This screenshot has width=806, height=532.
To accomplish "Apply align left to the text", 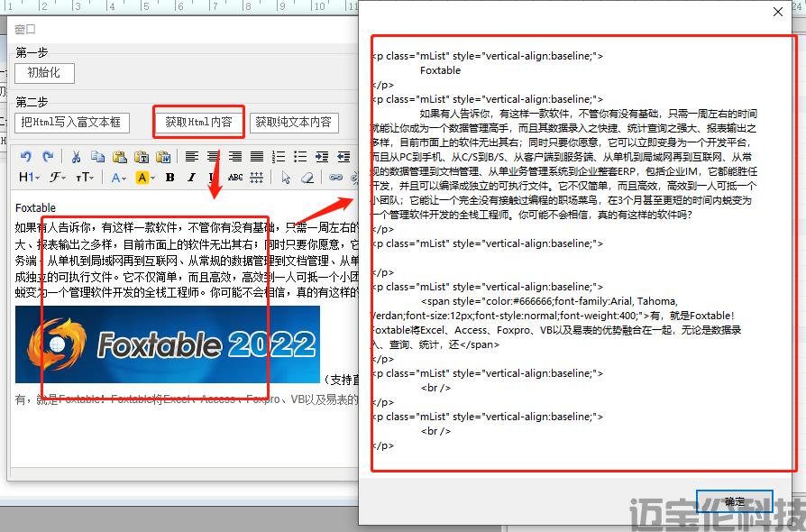I will tap(192, 157).
